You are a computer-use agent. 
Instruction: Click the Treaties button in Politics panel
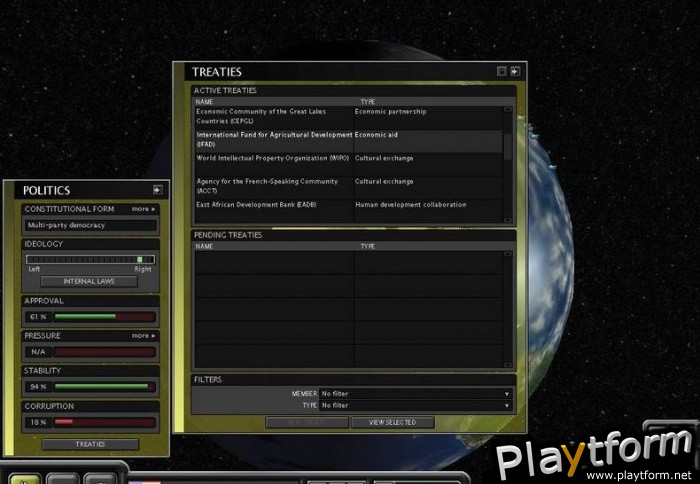click(90, 444)
